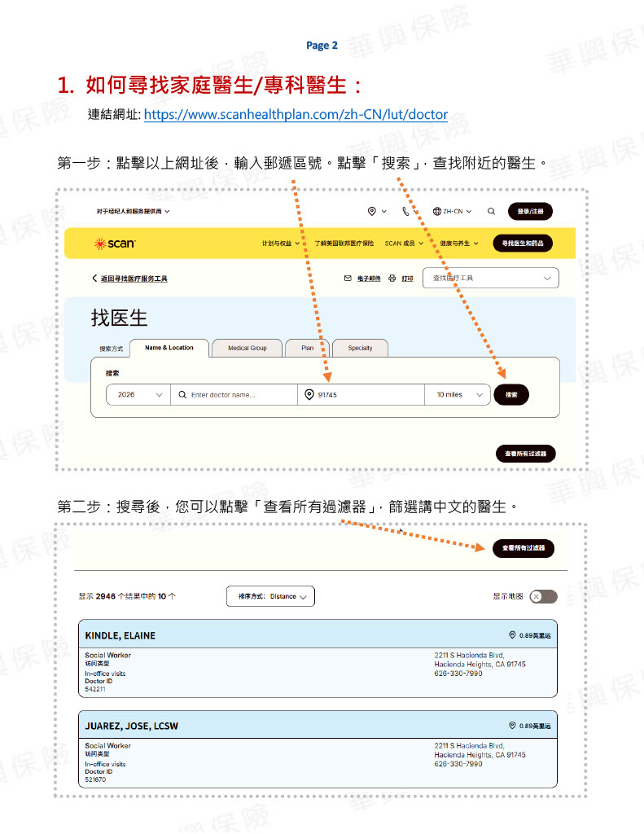The height and width of the screenshot is (834, 644).
Task: Switch to the Medical Group tab
Action: [248, 348]
